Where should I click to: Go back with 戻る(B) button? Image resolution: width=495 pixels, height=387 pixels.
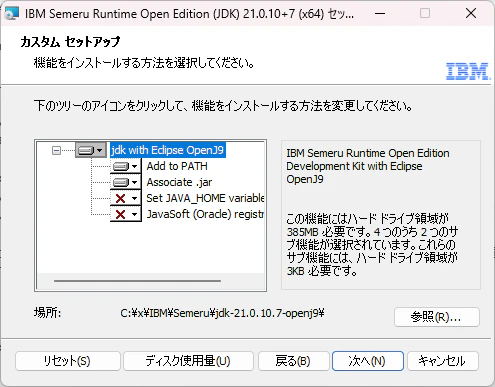pyautogui.click(x=293, y=361)
